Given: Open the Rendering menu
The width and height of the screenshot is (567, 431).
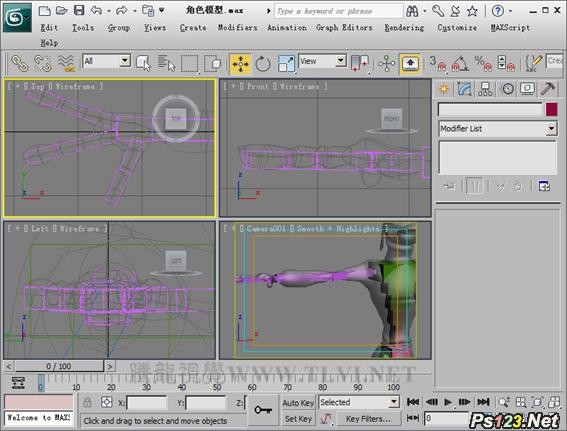Looking at the screenshot, I should tap(404, 27).
